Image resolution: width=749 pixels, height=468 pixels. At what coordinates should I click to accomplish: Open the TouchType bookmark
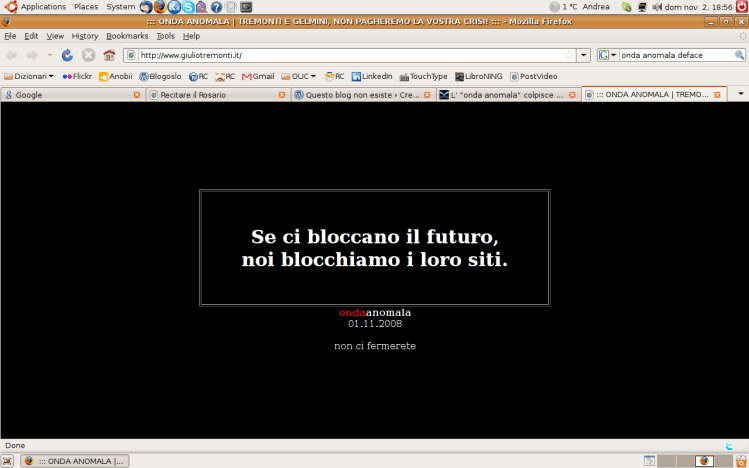[x=423, y=76]
